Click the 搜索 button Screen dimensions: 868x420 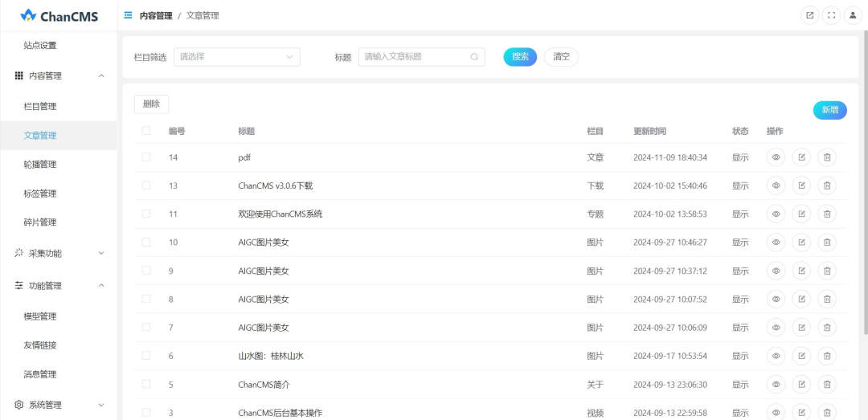[520, 56]
